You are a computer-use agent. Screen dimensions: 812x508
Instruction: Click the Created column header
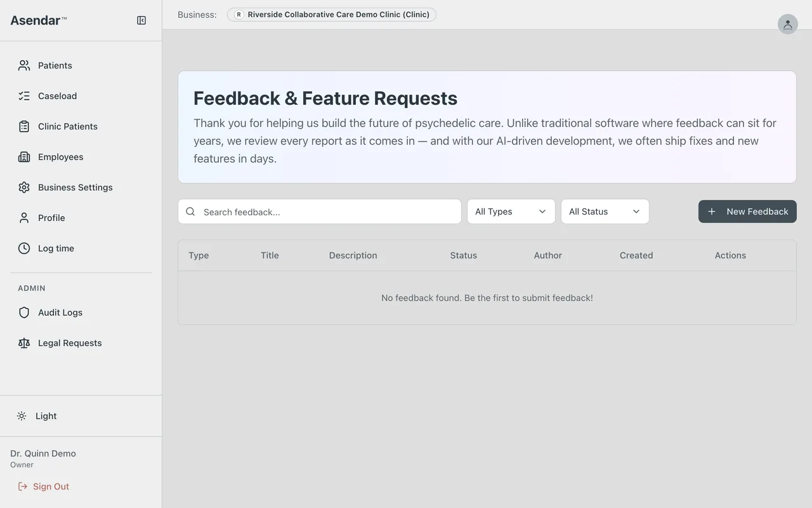click(x=636, y=255)
